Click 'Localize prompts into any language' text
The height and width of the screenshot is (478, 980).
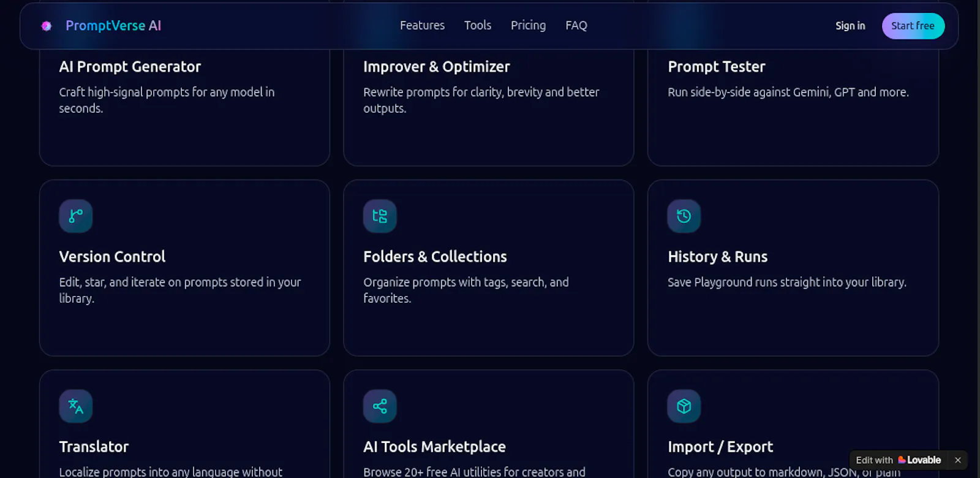(170, 472)
